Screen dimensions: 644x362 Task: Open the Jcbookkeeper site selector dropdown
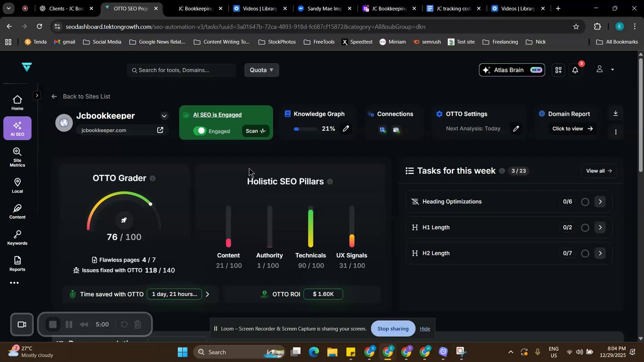coord(164,116)
